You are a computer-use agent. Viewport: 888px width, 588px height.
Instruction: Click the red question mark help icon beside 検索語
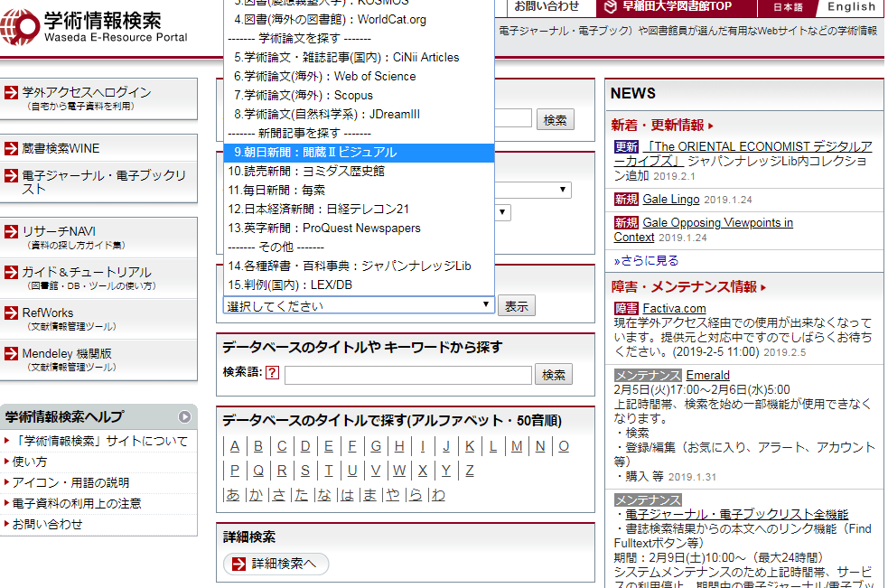click(273, 372)
